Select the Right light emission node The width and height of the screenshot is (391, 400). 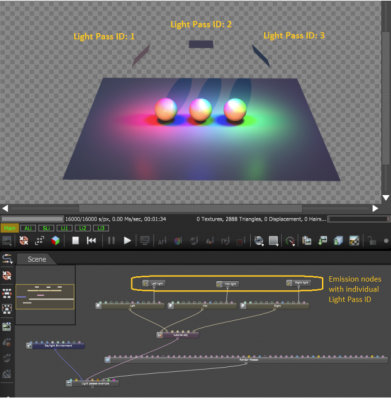click(299, 283)
